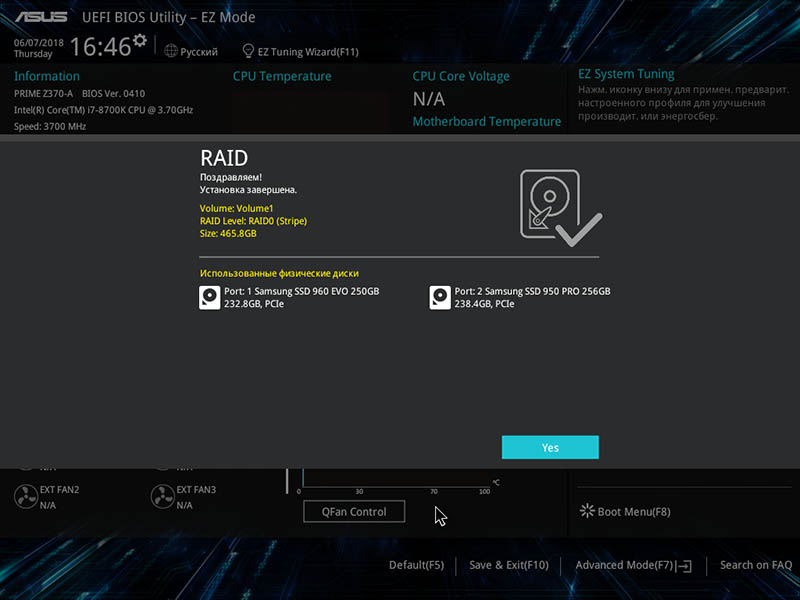Click the Поздравляем! message
Screen dimensions: 800x600
231,177
